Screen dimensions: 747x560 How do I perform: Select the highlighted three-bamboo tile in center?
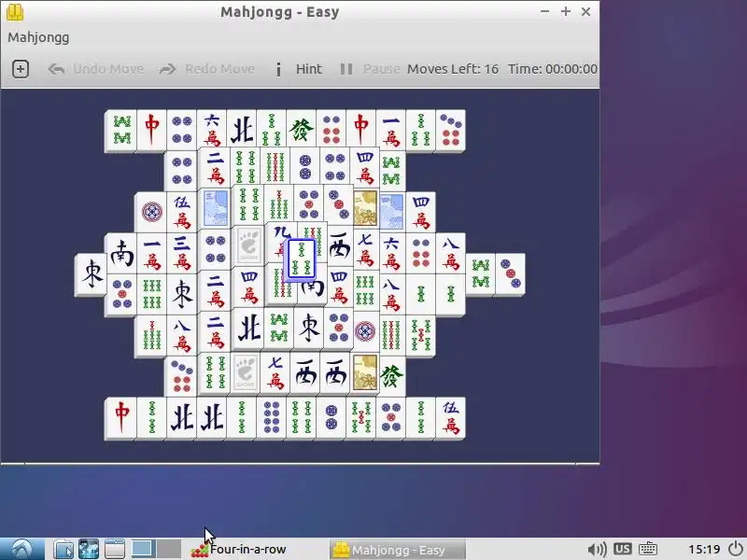tap(302, 259)
